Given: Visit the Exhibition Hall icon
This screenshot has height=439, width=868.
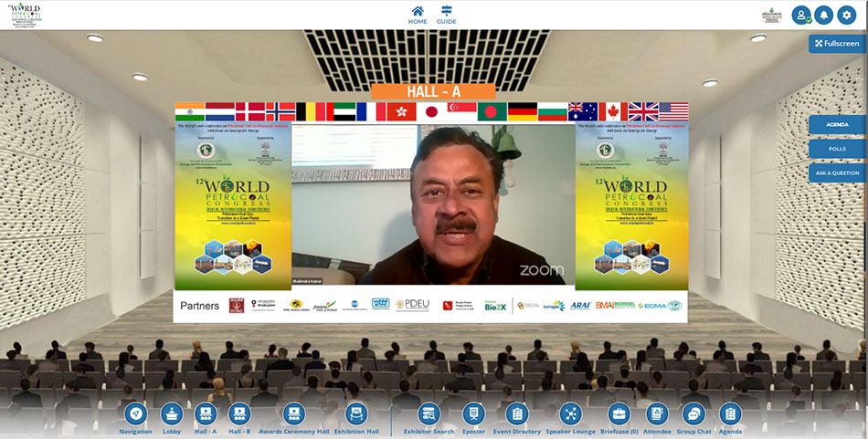Looking at the screenshot, I should click(x=356, y=413).
